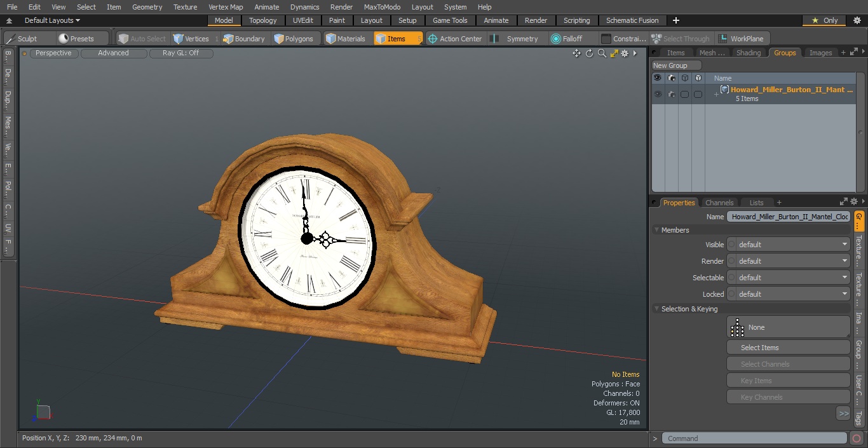Click the New Group button
Viewport: 868px width, 448px height.
(676, 65)
